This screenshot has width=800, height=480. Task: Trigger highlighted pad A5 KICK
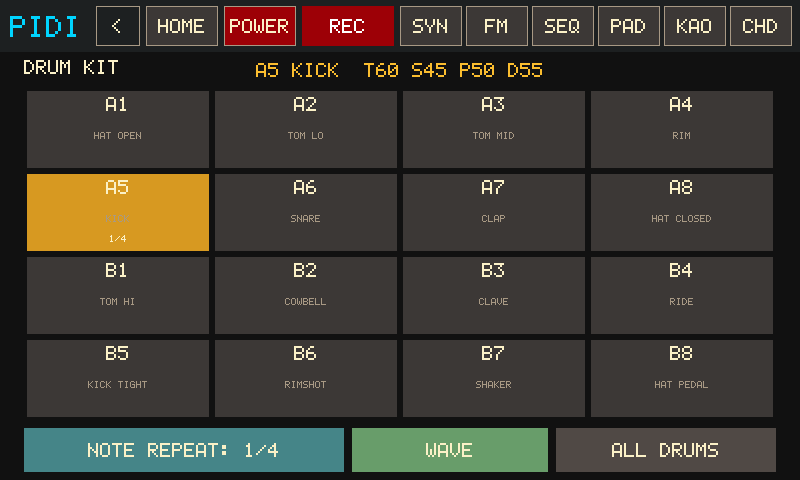pyautogui.click(x=118, y=212)
